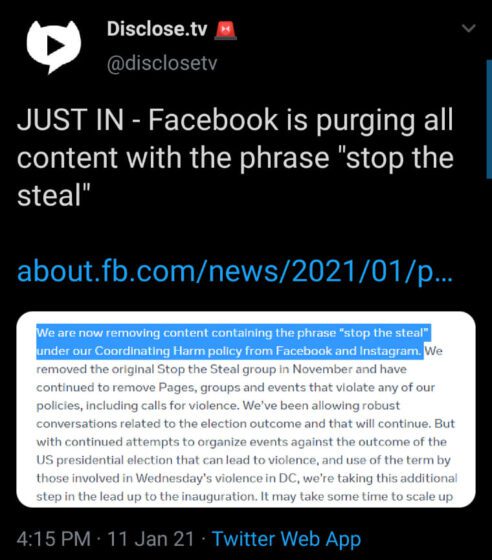The height and width of the screenshot is (560, 492).
Task: Click the blue scrollbar on right edge
Action: [x=489, y=119]
